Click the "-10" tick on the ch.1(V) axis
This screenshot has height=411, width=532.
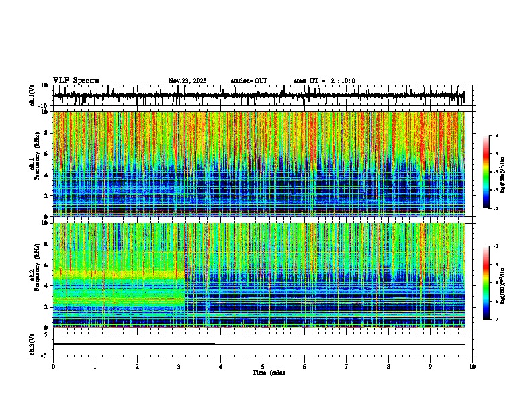click(x=44, y=106)
